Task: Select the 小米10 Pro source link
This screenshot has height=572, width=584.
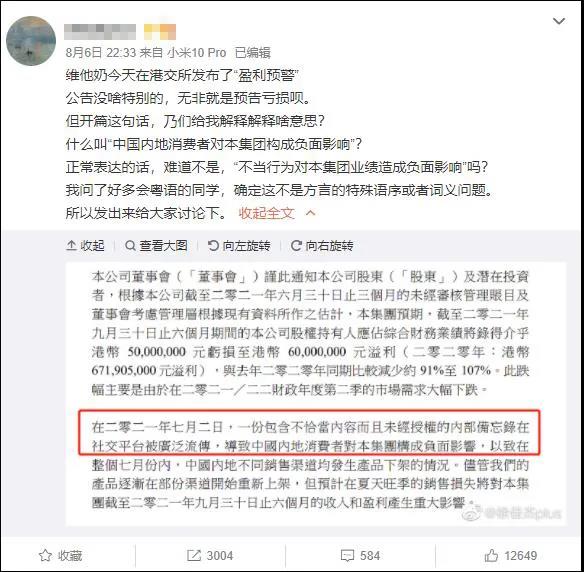Action: point(196,53)
